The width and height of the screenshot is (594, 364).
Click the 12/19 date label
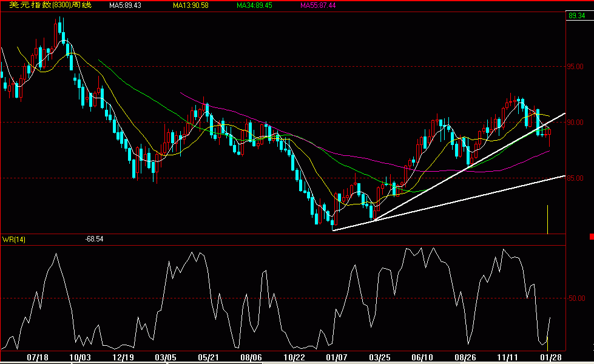point(123,357)
